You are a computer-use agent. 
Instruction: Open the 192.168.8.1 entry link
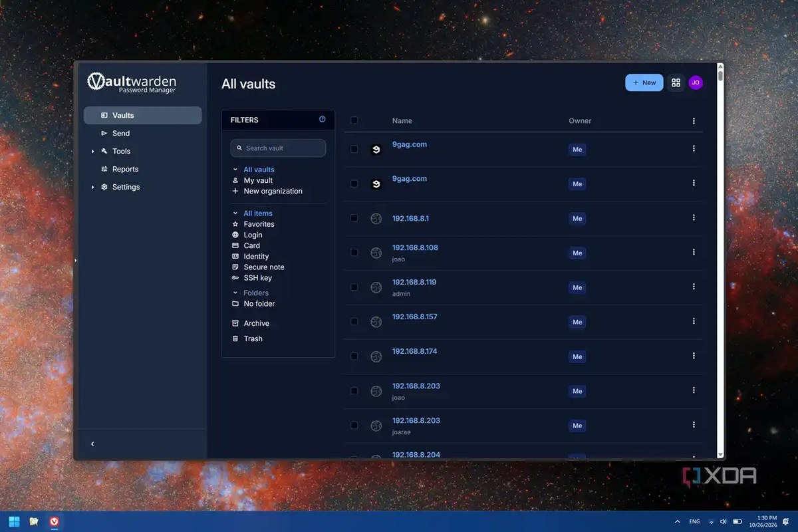click(410, 218)
